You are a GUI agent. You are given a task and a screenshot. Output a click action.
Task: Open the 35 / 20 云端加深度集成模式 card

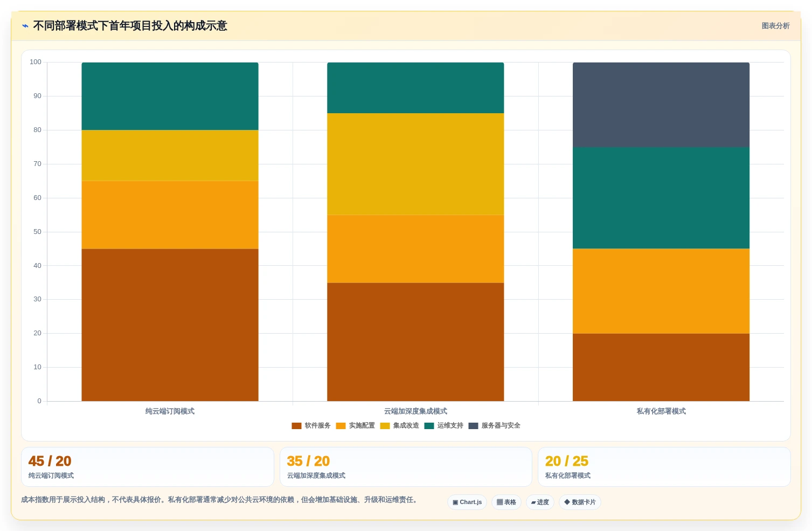406,467
